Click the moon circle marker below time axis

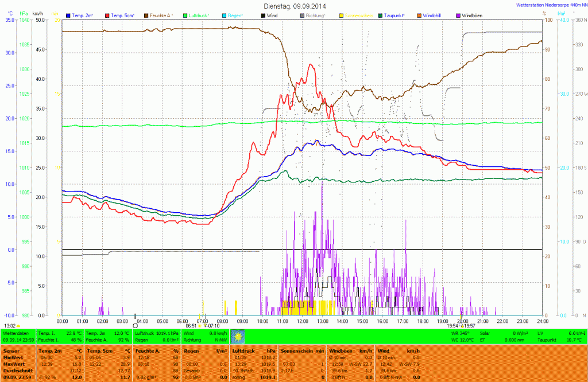135,325
